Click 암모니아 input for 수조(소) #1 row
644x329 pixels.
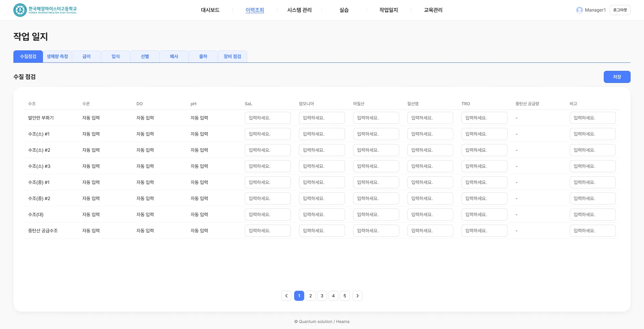pos(322,134)
